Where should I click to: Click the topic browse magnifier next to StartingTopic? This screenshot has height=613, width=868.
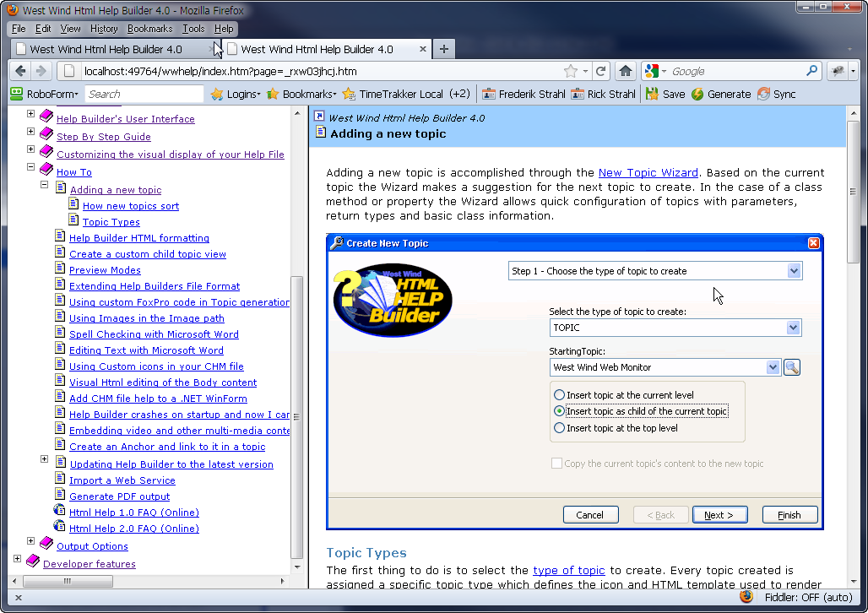792,367
